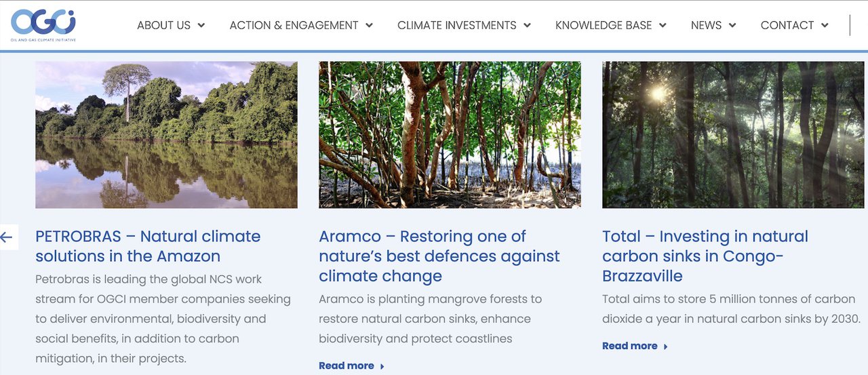The width and height of the screenshot is (868, 375).
Task: Click the mangrove forest thumbnail
Action: click(450, 134)
